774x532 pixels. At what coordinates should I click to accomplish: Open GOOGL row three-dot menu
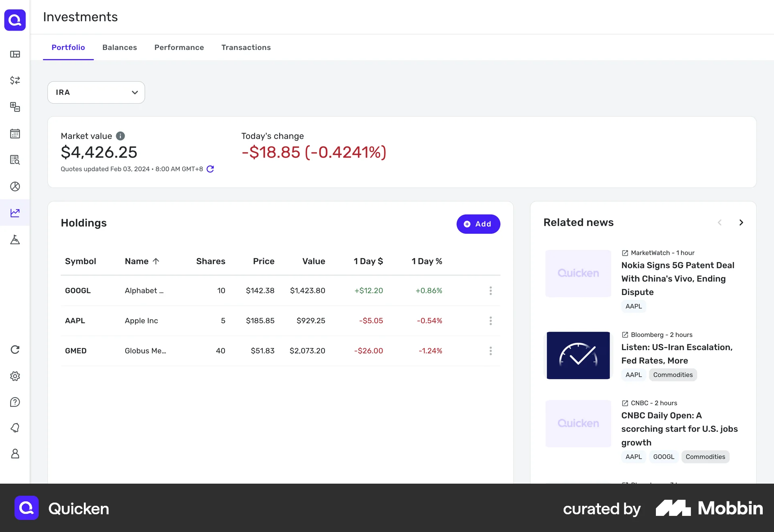[x=491, y=291]
